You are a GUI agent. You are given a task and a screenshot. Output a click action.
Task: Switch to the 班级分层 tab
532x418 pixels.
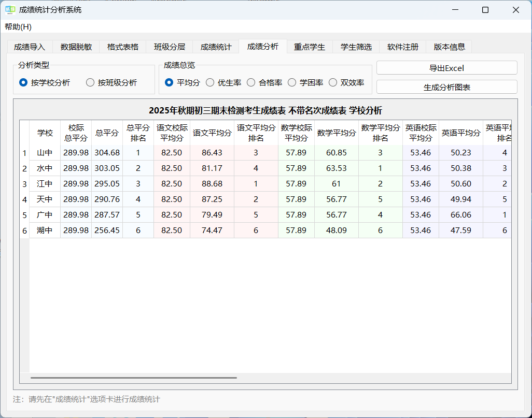(169, 46)
